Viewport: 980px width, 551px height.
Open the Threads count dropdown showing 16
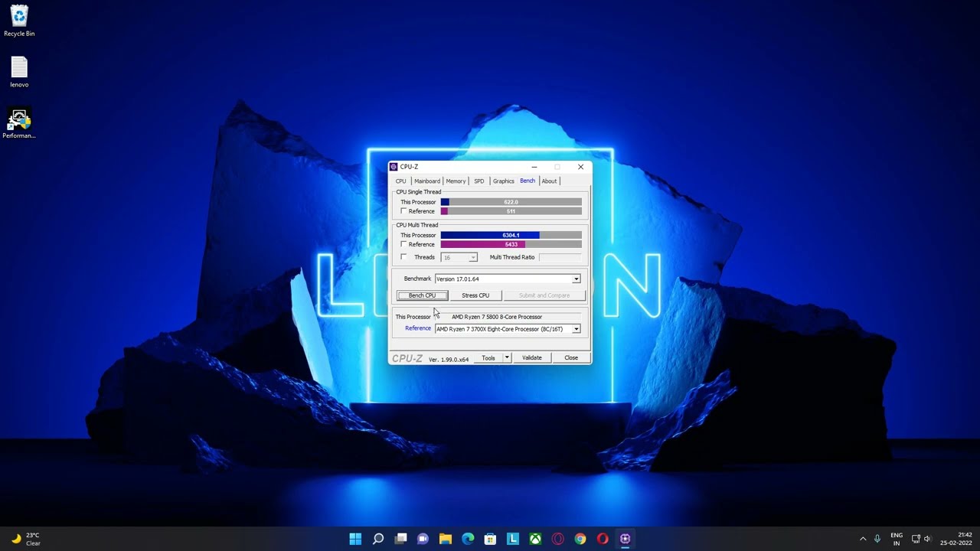tap(459, 257)
